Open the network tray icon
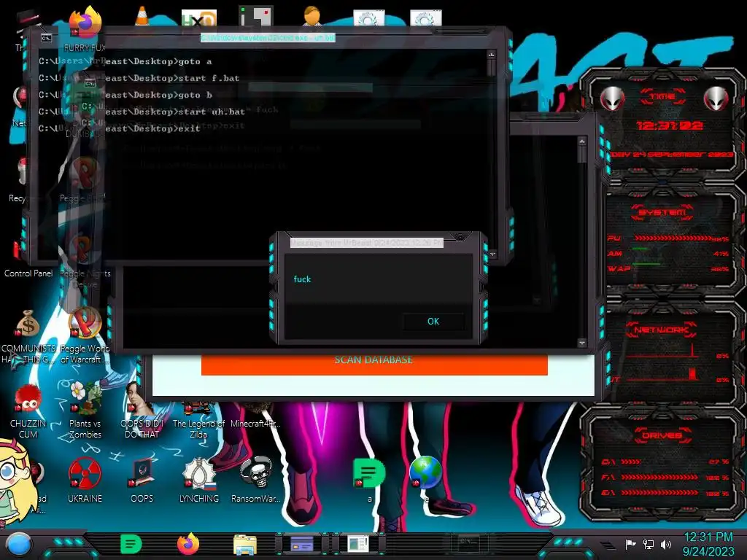 tap(648, 544)
